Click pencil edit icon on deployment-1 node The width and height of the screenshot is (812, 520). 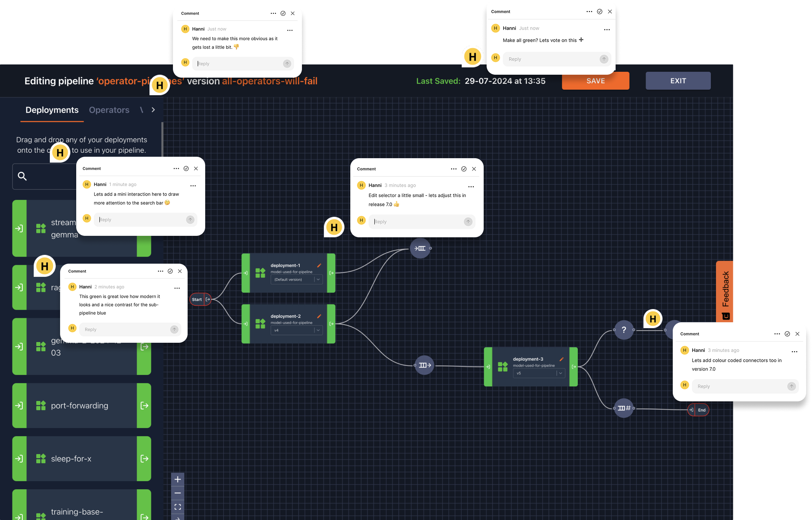(319, 265)
